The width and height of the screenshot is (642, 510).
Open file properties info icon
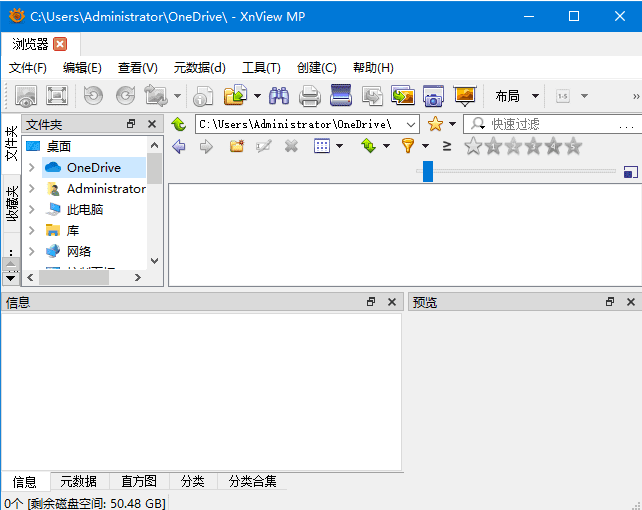[203, 96]
